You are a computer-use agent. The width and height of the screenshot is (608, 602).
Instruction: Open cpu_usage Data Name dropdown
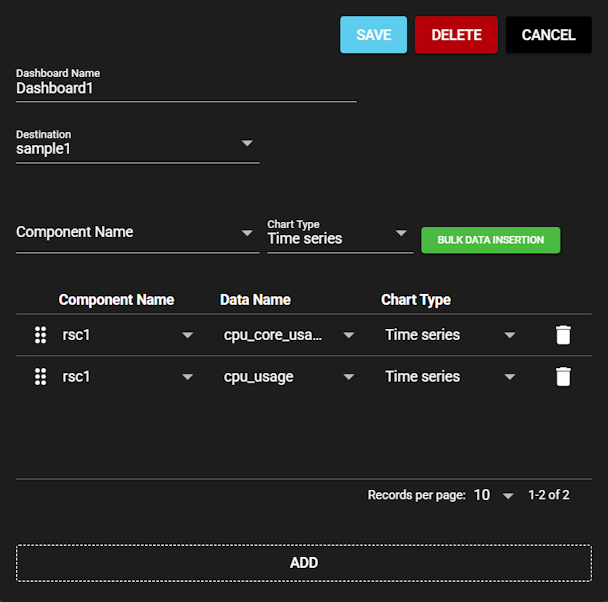[x=288, y=377]
